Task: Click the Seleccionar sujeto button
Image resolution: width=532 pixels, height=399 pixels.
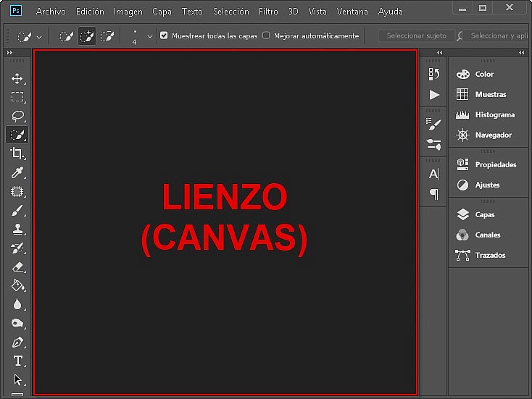Action: 416,35
